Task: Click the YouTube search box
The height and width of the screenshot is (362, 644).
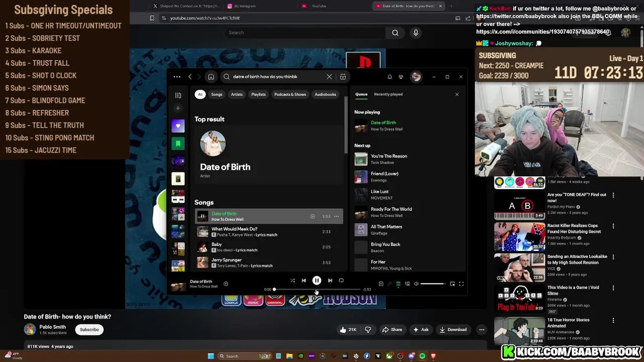Action: coord(305,33)
